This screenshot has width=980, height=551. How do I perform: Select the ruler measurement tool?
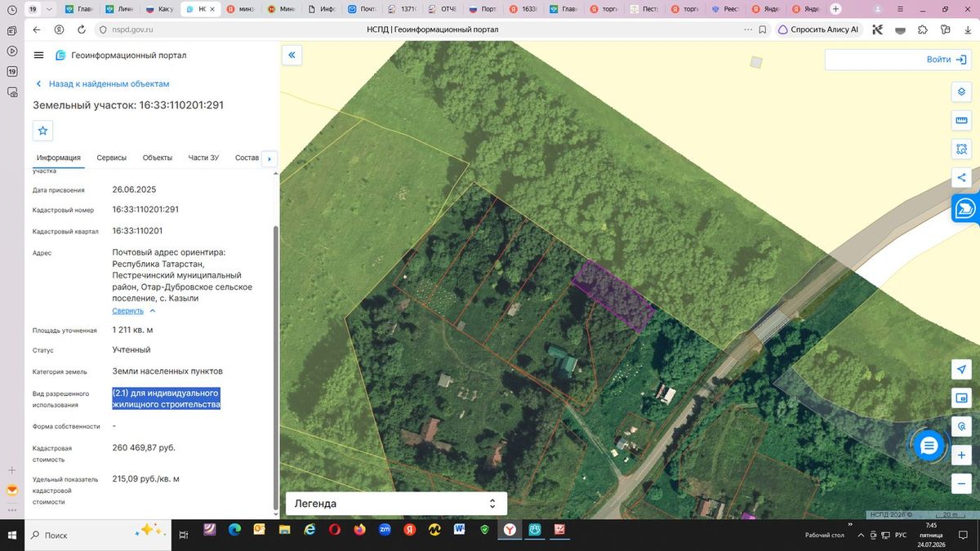[x=961, y=121]
